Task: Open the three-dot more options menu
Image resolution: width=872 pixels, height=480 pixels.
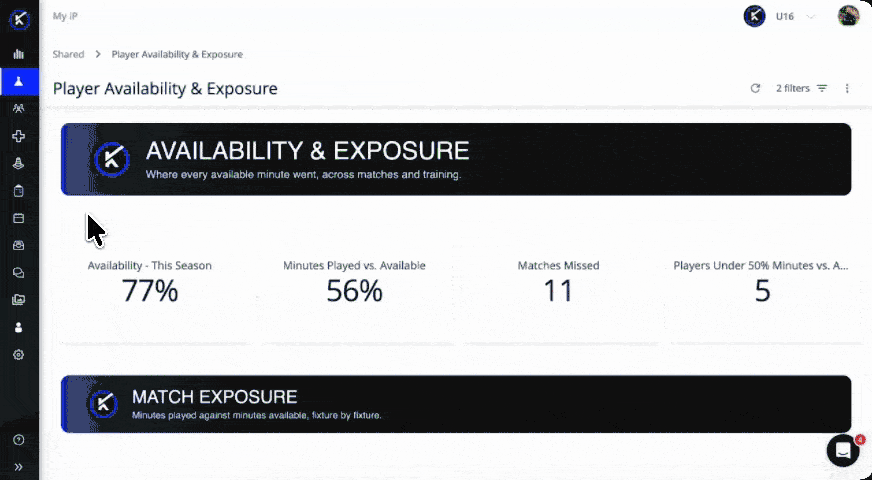Action: pos(847,88)
